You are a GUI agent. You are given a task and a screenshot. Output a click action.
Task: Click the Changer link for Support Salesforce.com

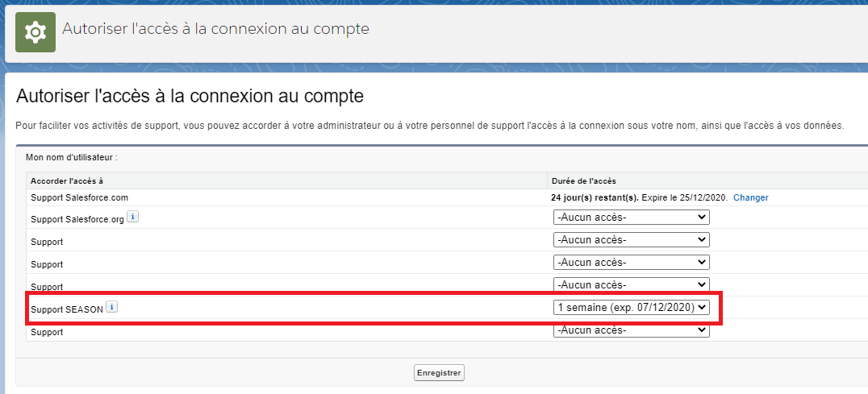coord(750,197)
